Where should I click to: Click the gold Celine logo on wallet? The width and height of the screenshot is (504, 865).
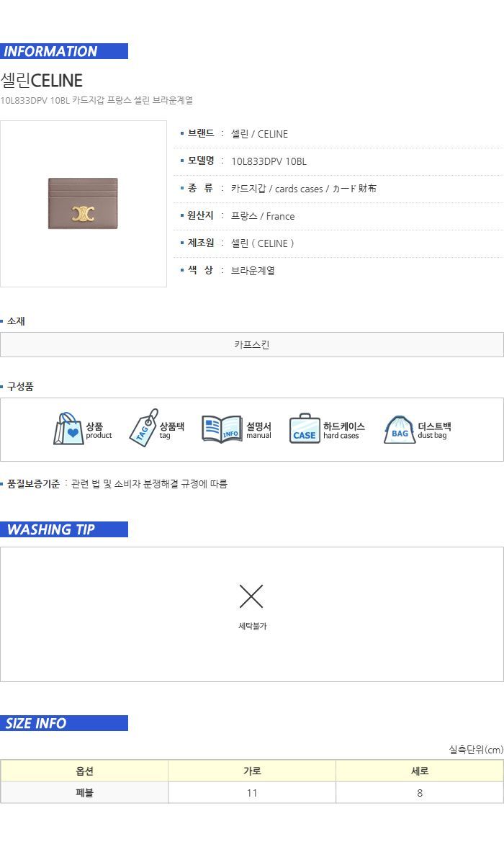pyautogui.click(x=83, y=212)
